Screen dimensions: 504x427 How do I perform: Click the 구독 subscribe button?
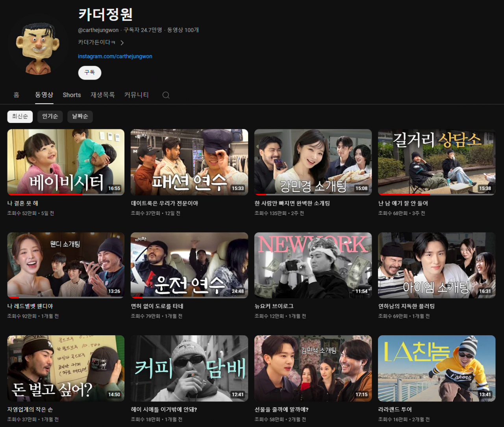[89, 72]
